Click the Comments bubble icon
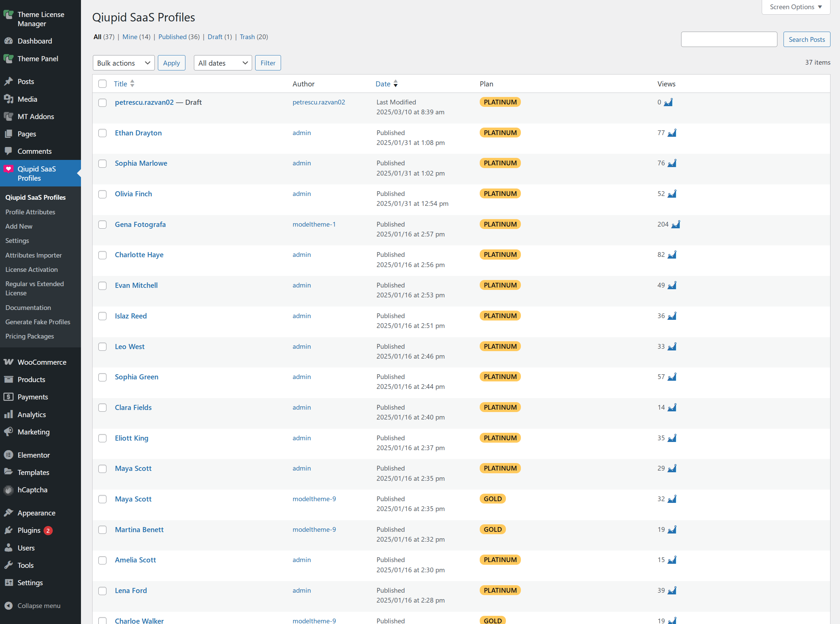Image resolution: width=840 pixels, height=624 pixels. (x=8, y=151)
